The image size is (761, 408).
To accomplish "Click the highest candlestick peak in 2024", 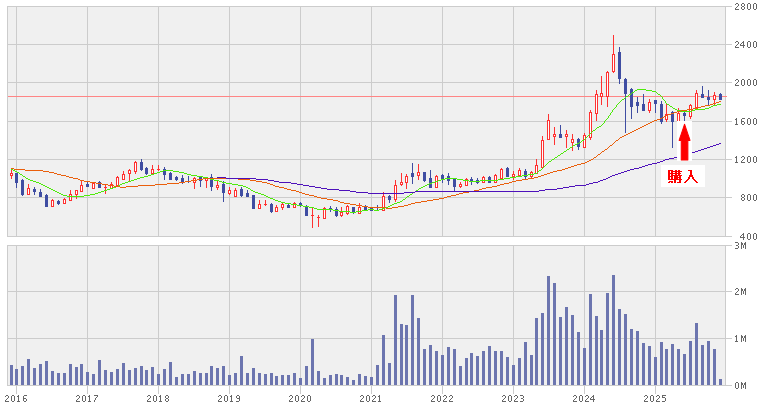I will 614,40.
